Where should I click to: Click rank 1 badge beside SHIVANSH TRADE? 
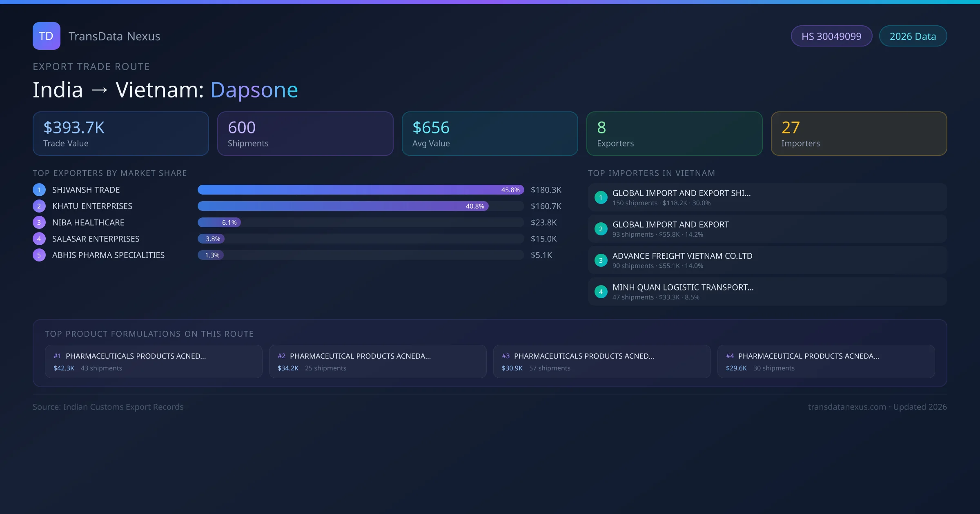[39, 190]
